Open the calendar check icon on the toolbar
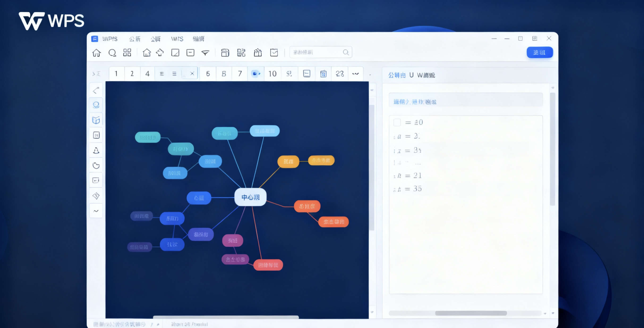The image size is (644, 328). pyautogui.click(x=274, y=52)
